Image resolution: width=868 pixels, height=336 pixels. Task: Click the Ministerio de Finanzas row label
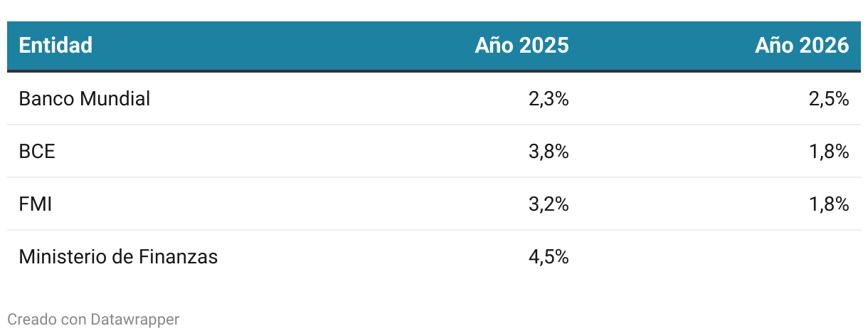pyautogui.click(x=118, y=257)
